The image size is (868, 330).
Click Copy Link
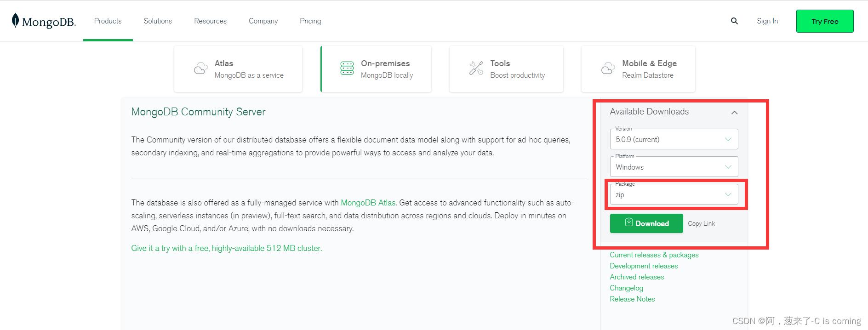pos(702,223)
